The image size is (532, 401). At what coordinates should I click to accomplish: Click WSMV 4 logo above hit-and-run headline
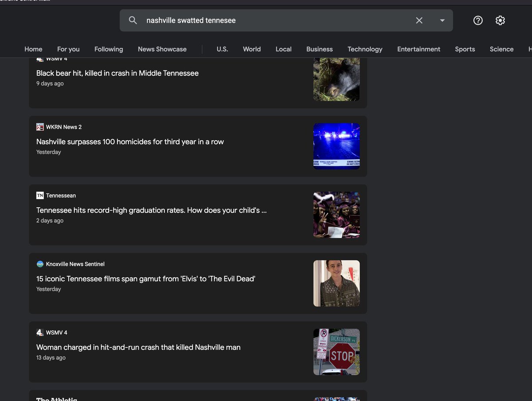(40, 333)
